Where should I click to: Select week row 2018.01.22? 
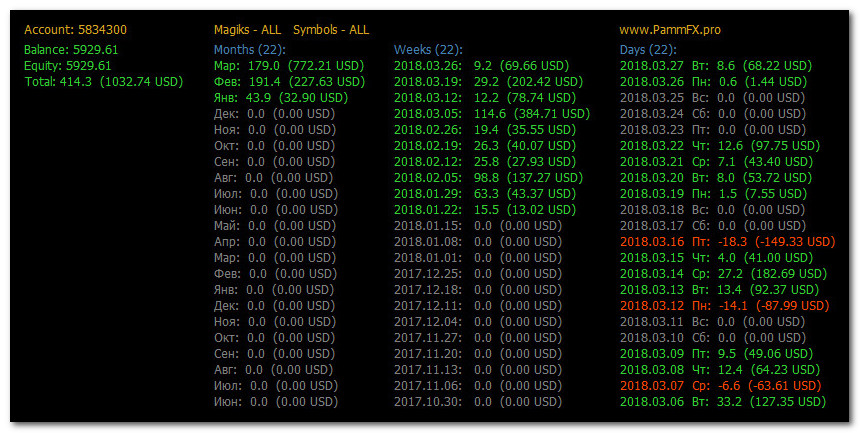485,210
